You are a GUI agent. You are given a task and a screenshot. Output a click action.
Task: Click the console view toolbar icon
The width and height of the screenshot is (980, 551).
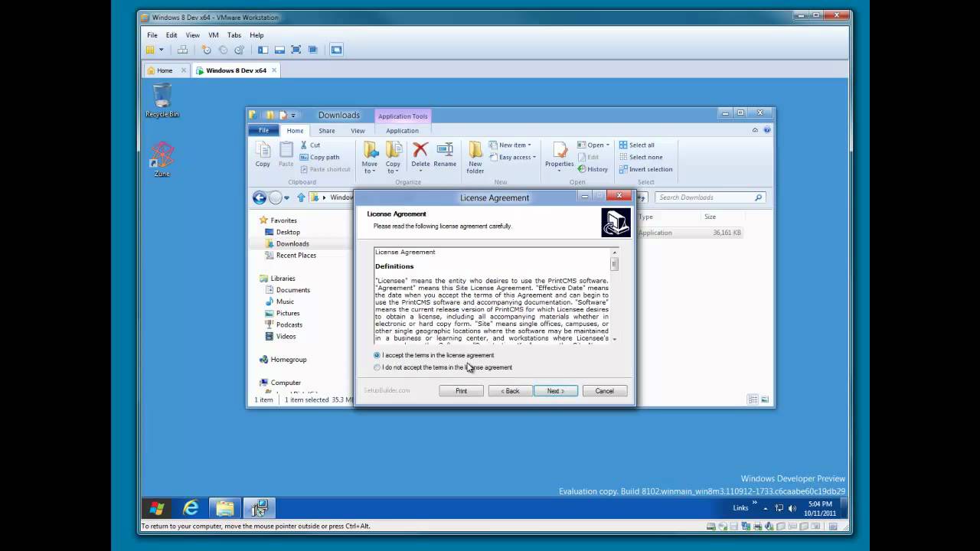(x=337, y=50)
